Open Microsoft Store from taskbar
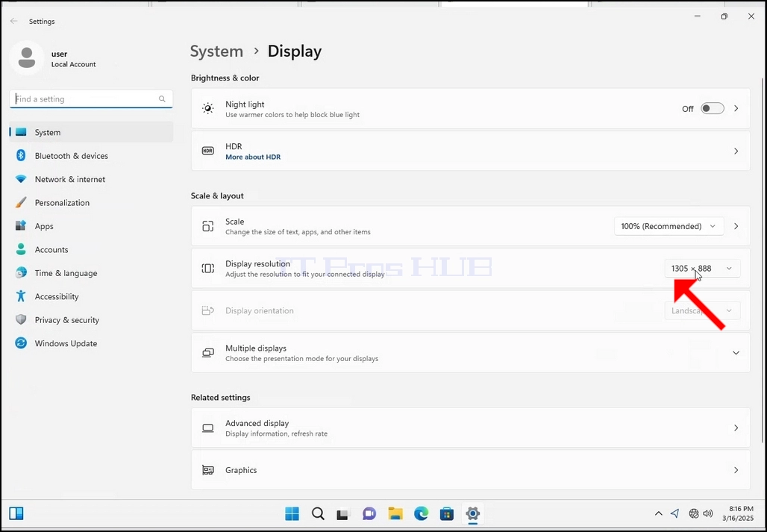The image size is (767, 532). 447,513
